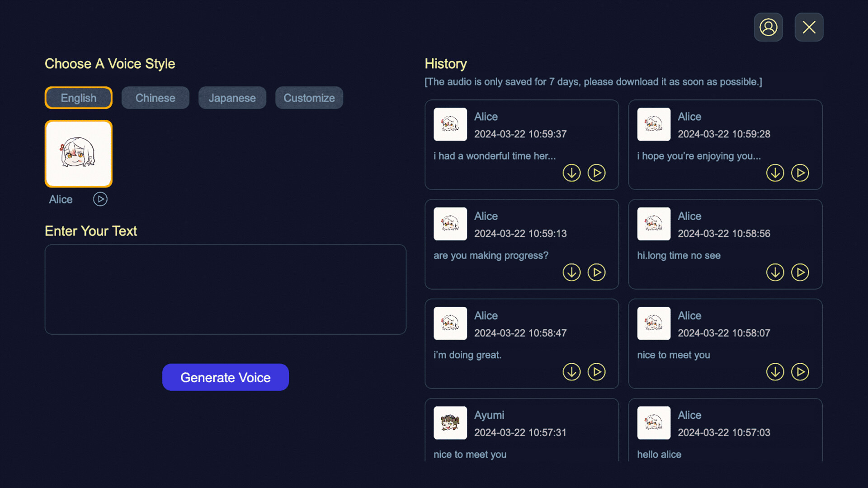The width and height of the screenshot is (868, 488).
Task: Click the Generate Voice button
Action: (225, 377)
